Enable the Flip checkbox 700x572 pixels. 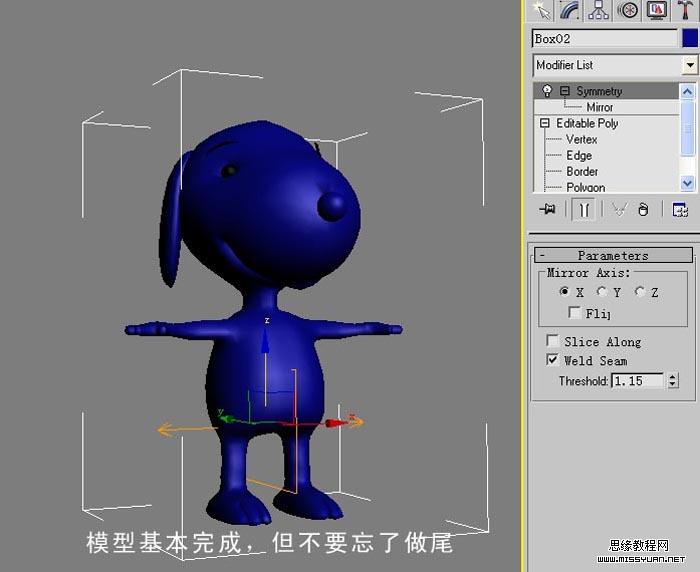(575, 312)
